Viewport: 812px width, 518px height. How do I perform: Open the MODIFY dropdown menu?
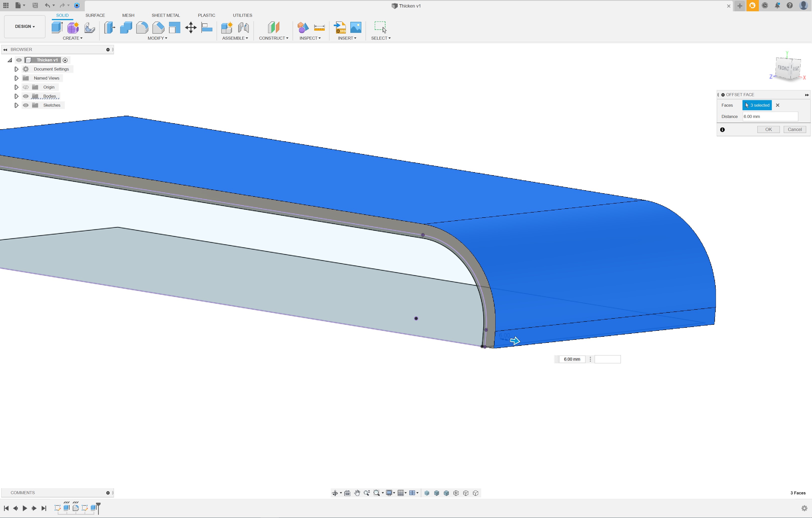157,38
